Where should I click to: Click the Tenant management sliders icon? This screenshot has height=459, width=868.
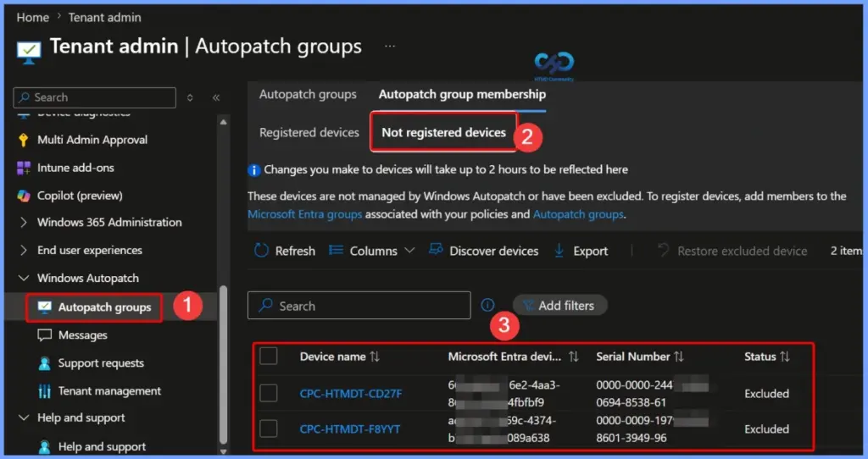click(x=44, y=391)
